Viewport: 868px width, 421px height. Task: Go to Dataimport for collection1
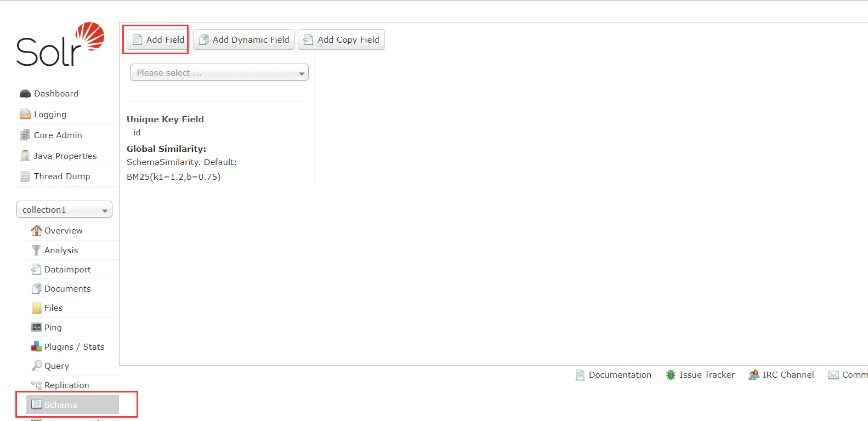[x=72, y=269]
